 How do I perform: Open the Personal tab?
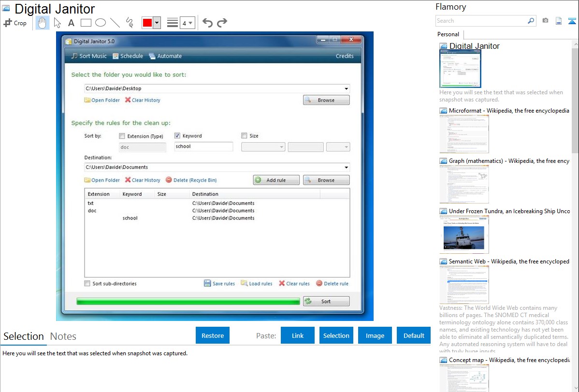(448, 34)
